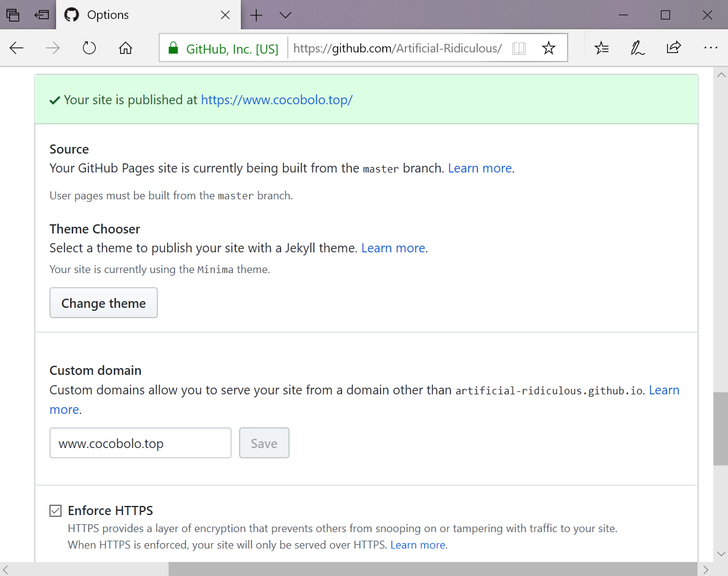This screenshot has width=728, height=576.
Task: Open Learn more link under Enforce HTTPS
Action: (418, 545)
